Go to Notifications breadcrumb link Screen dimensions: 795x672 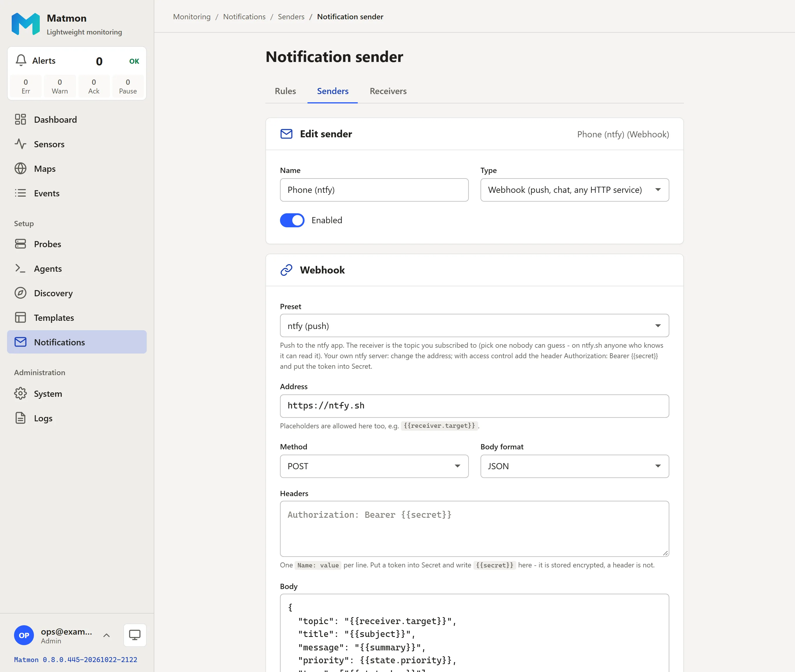click(244, 17)
